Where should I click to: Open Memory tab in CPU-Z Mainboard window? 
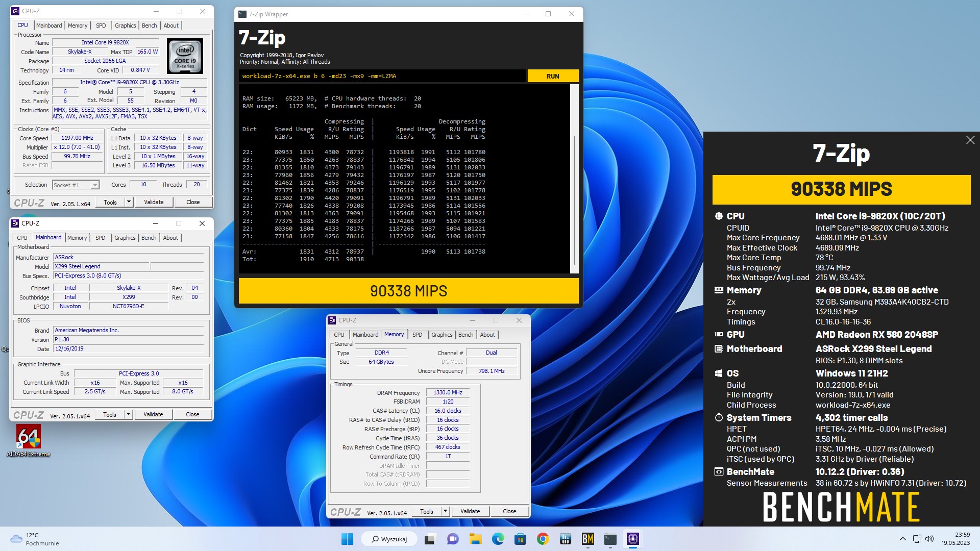click(77, 238)
